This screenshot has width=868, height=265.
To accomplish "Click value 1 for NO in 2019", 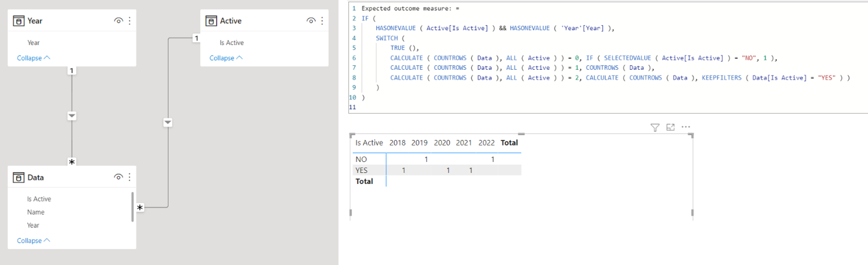I will click(x=426, y=159).
